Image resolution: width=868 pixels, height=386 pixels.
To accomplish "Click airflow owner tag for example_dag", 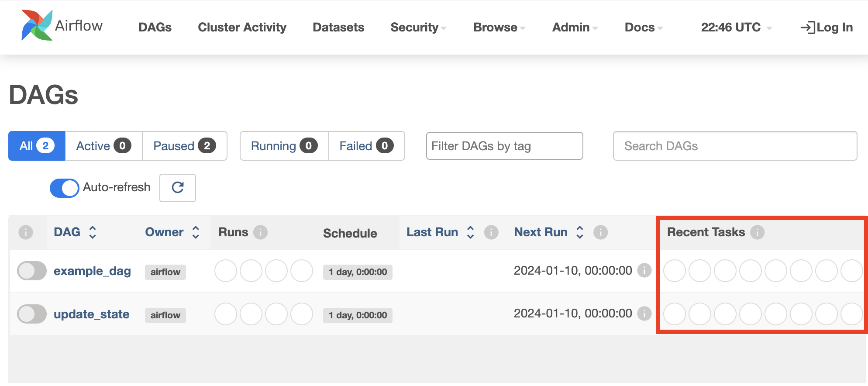I will coord(165,272).
